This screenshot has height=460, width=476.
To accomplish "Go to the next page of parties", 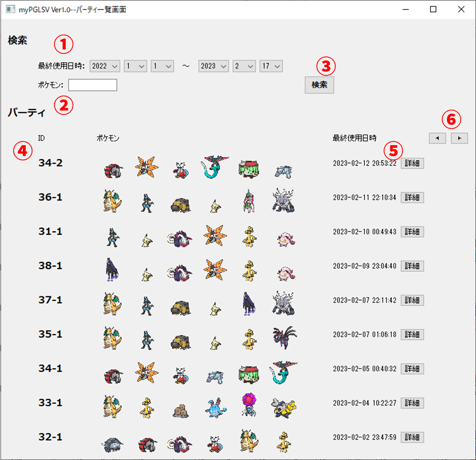I will [x=459, y=138].
